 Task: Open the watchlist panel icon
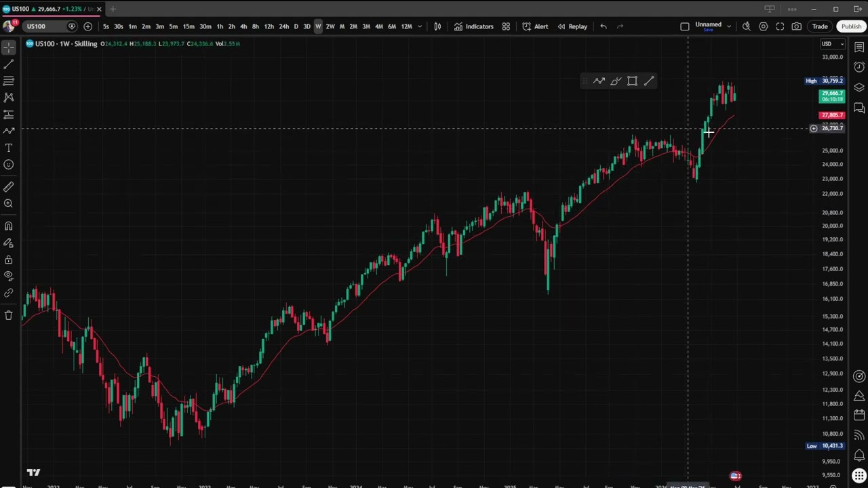coord(859,47)
